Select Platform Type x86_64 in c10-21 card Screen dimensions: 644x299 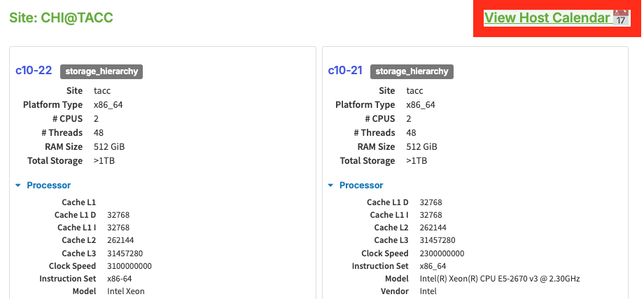[421, 105]
